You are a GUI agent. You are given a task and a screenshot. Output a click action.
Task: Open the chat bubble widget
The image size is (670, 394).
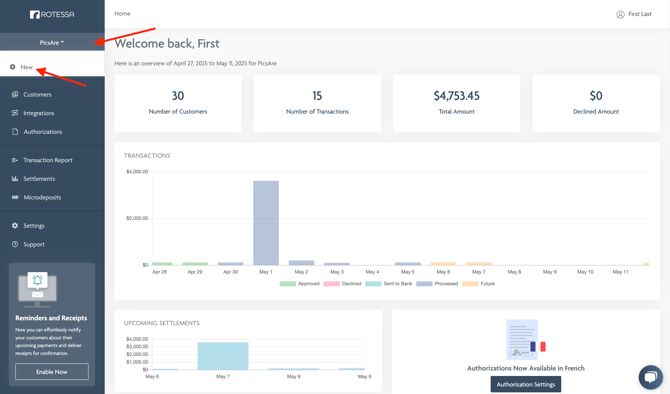(x=650, y=377)
